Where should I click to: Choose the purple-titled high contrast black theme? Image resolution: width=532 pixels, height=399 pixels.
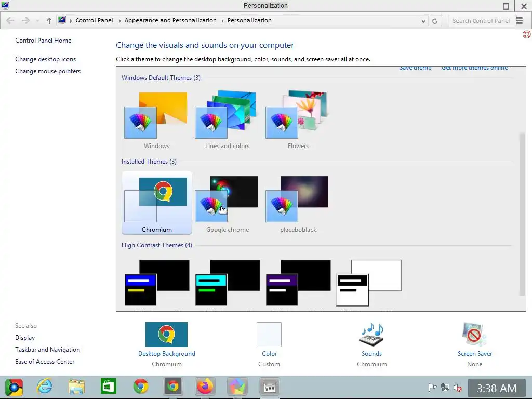tap(298, 283)
